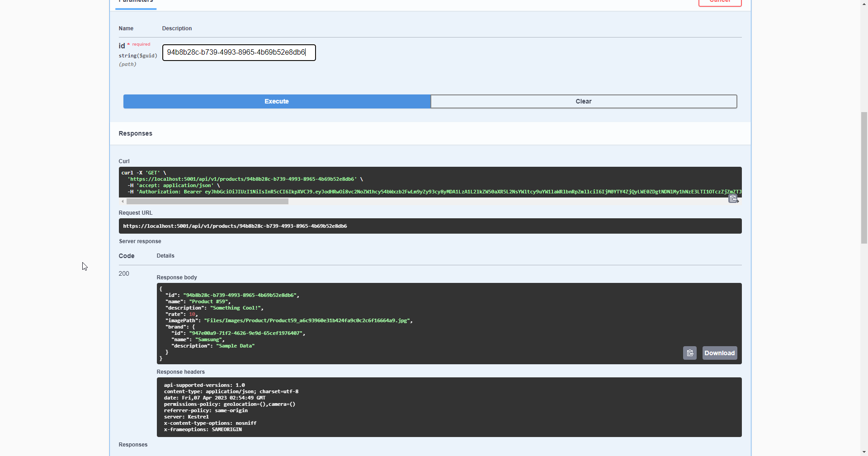868x456 pixels.
Task: Click the 200 response code
Action: pyautogui.click(x=124, y=273)
